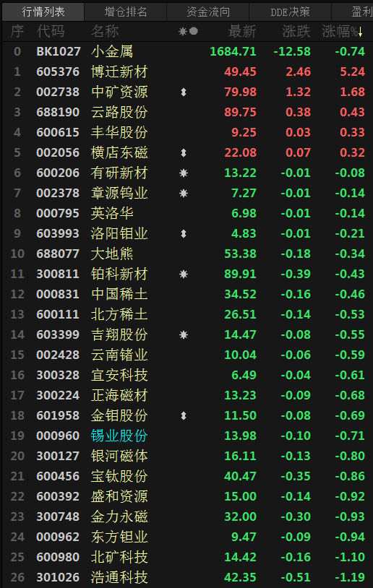
Task: Click latest price 40.47
Action: click(x=240, y=477)
